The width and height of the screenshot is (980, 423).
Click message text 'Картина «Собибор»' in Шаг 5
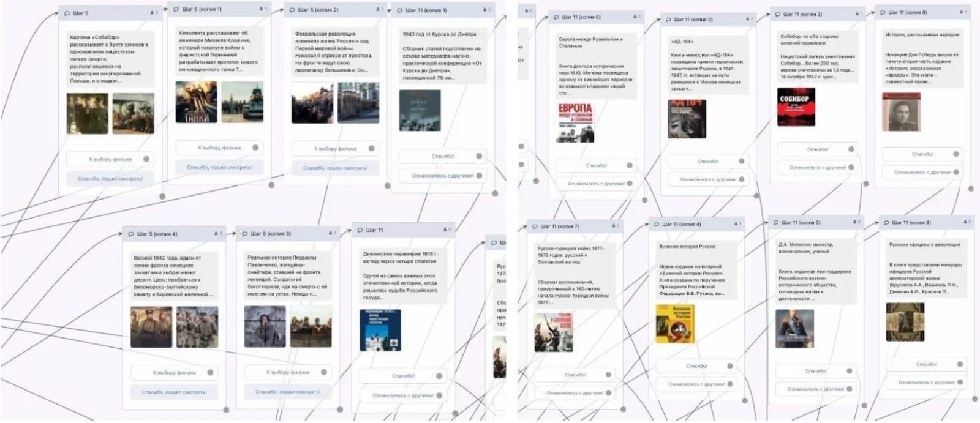(94, 37)
